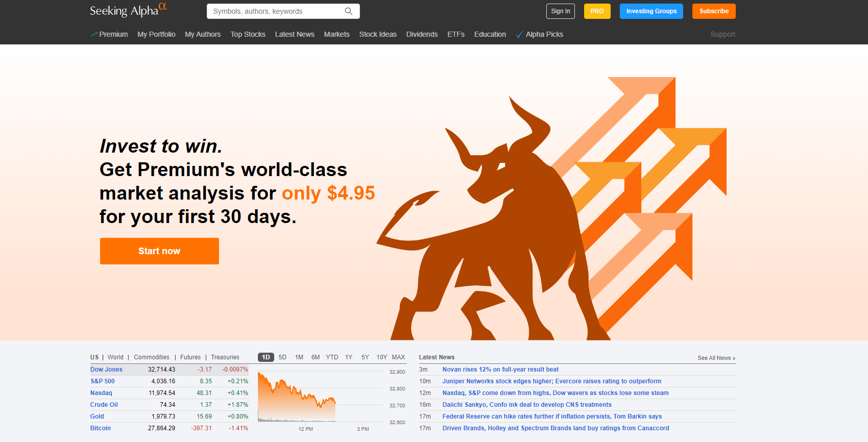
Task: Open the Gold quote link
Action: click(97, 416)
